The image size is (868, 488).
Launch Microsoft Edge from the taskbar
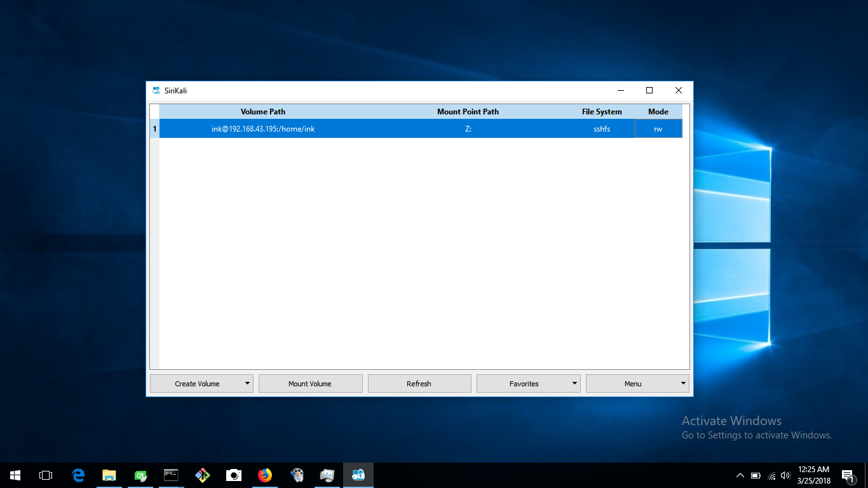(x=78, y=475)
